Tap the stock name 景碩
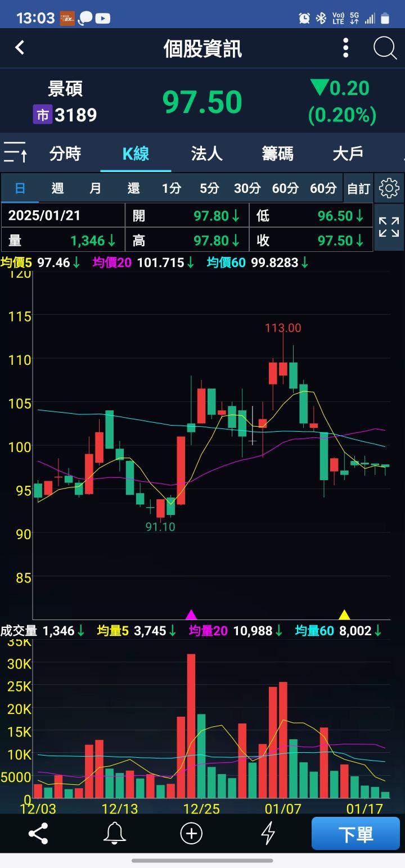Screen dimensions: 405x868 (65, 88)
